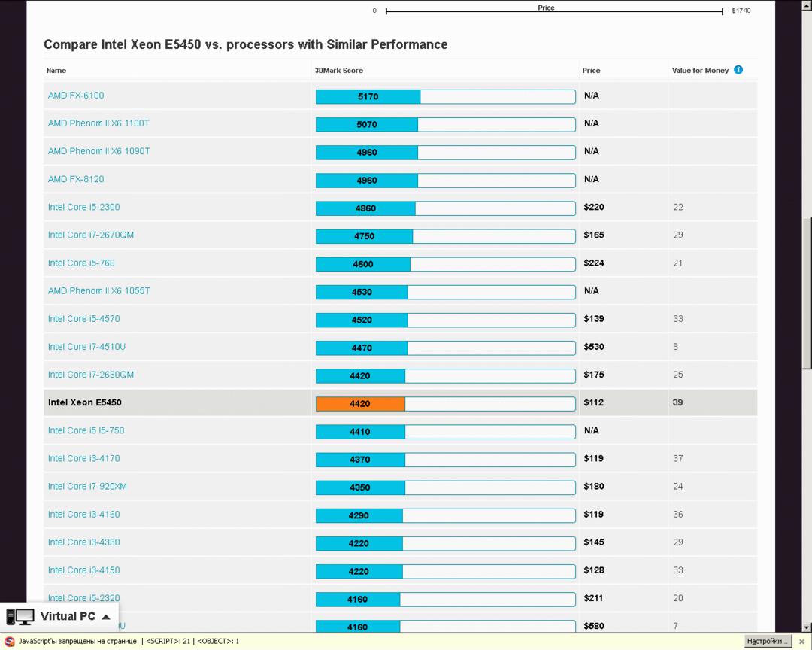Click the scrollbar up arrow
Image resolution: width=812 pixels, height=650 pixels.
point(806,5)
